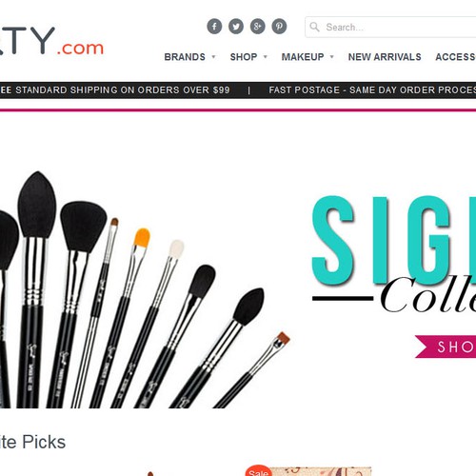Click the free standard shipping notice
Viewport: 476px width, 476px height.
pos(115,90)
